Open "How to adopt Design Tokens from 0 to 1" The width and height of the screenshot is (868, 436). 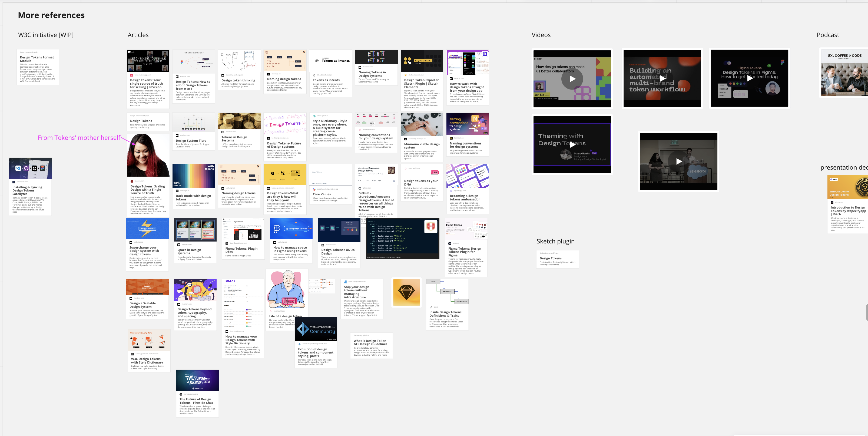[x=193, y=77]
